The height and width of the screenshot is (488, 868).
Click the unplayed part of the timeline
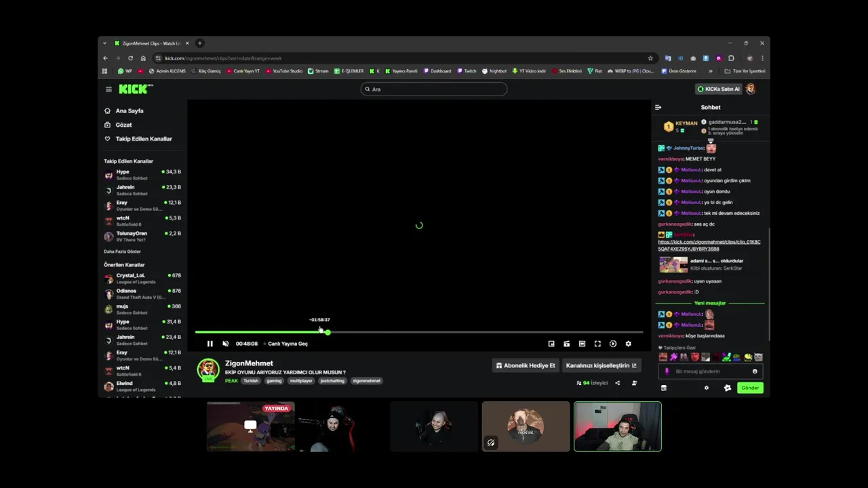click(487, 332)
